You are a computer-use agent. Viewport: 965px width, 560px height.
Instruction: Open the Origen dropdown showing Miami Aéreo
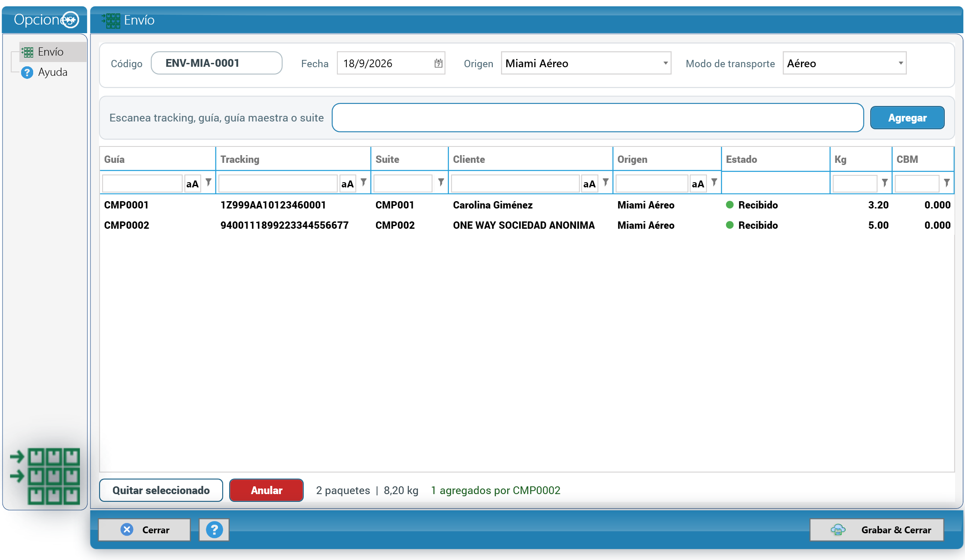coord(586,63)
